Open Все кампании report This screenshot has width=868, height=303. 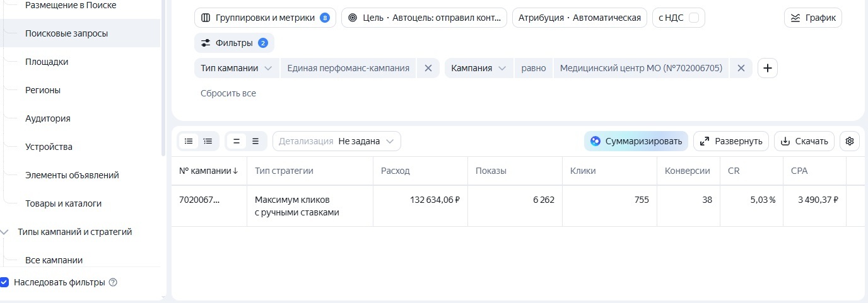point(54,260)
